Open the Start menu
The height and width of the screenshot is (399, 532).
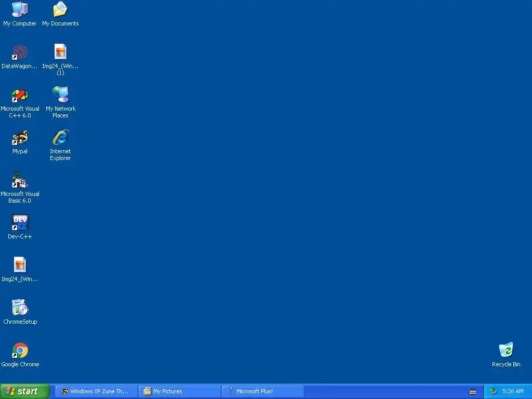point(25,391)
